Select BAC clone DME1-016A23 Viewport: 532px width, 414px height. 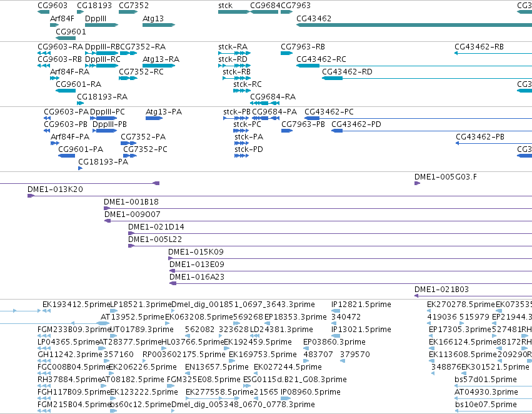click(351, 284)
